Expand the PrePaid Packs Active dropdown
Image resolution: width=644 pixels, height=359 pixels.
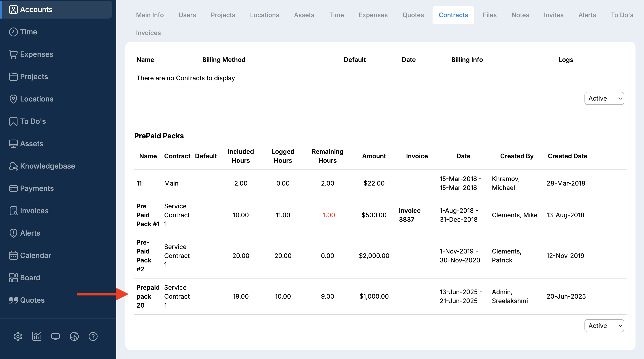pos(604,325)
